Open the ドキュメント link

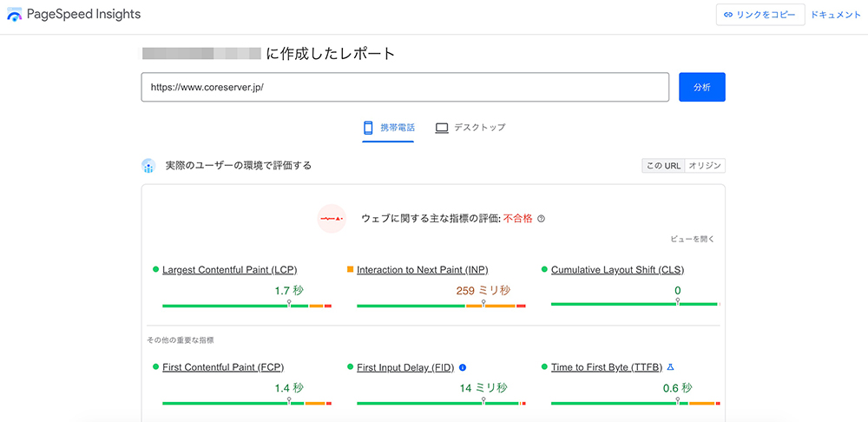835,15
